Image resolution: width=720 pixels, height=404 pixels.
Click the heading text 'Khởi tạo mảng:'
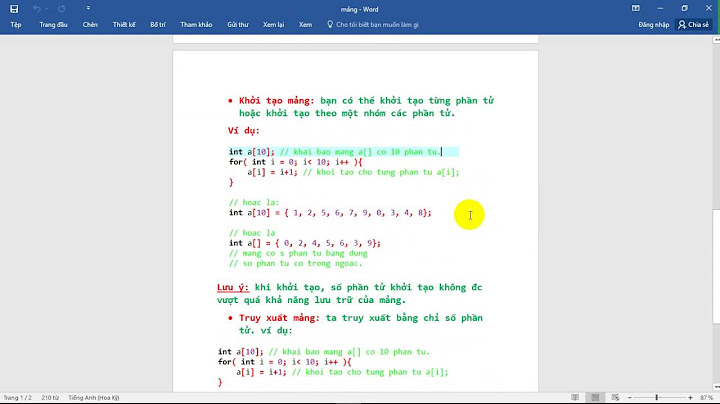276,101
